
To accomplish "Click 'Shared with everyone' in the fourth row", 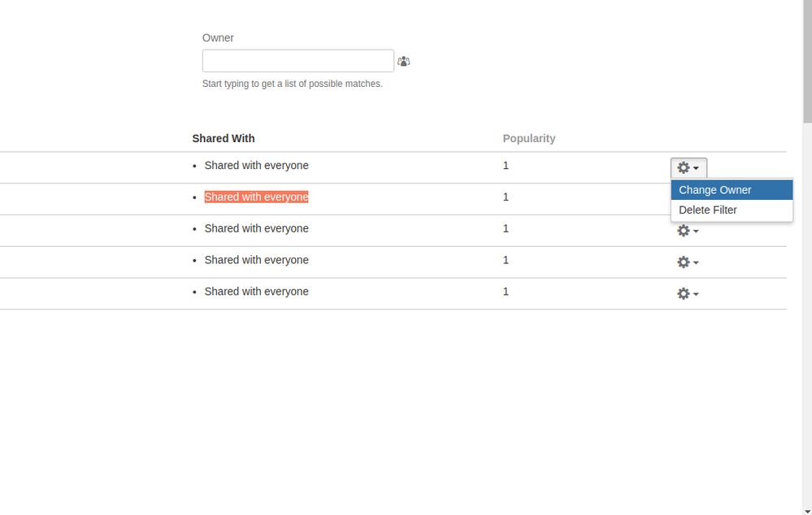I will click(256, 261).
